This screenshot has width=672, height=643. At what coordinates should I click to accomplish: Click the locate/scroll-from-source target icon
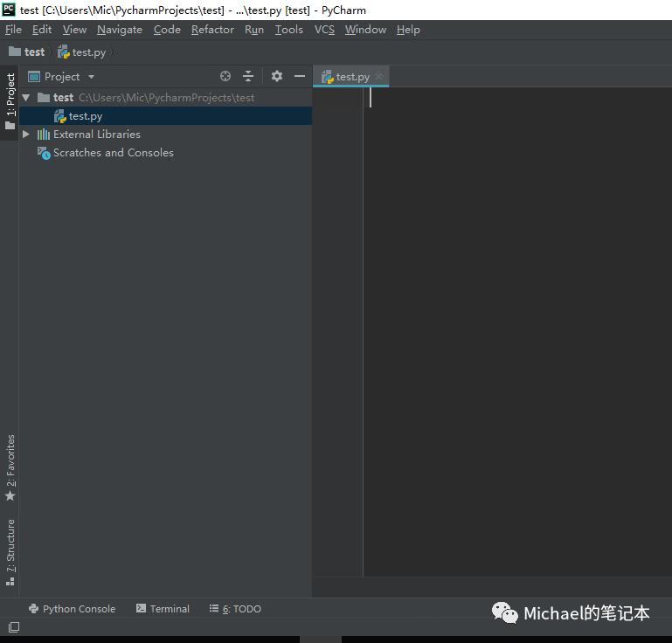(x=225, y=77)
